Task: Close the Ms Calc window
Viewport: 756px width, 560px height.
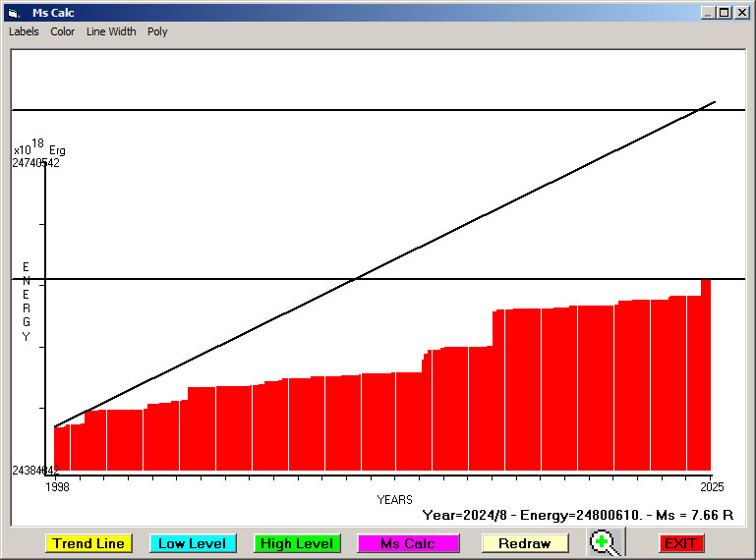Action: coord(741,13)
